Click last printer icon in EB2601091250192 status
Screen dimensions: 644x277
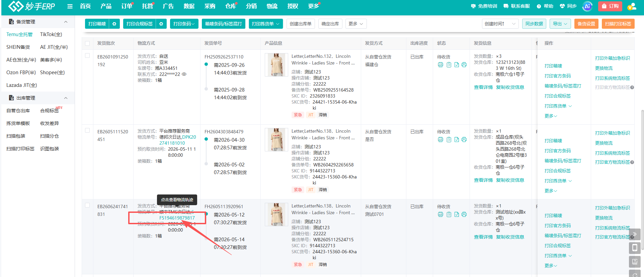pyautogui.click(x=464, y=65)
